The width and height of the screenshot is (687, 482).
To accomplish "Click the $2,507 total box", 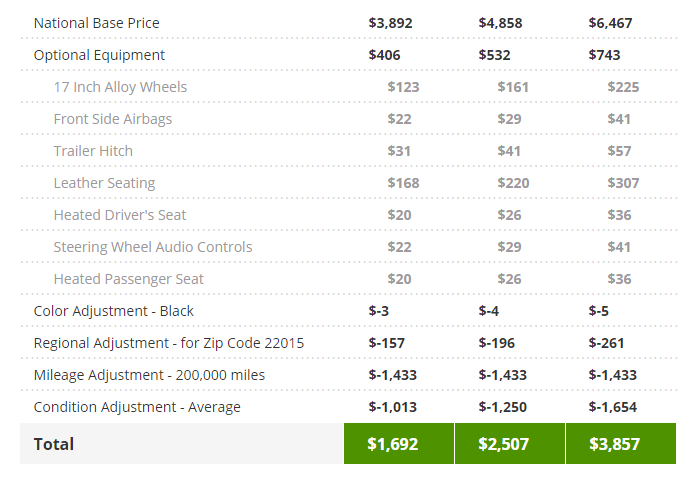I will click(510, 443).
